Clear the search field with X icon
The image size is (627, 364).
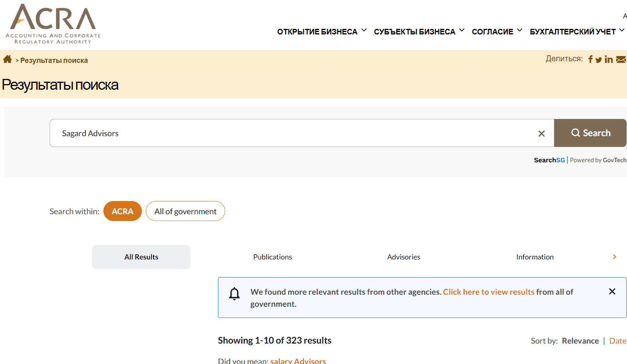541,133
